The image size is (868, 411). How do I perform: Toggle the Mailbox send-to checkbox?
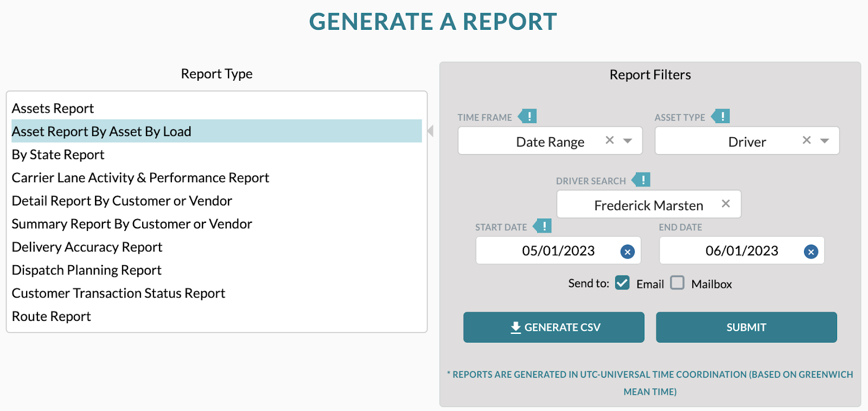pyautogui.click(x=677, y=282)
